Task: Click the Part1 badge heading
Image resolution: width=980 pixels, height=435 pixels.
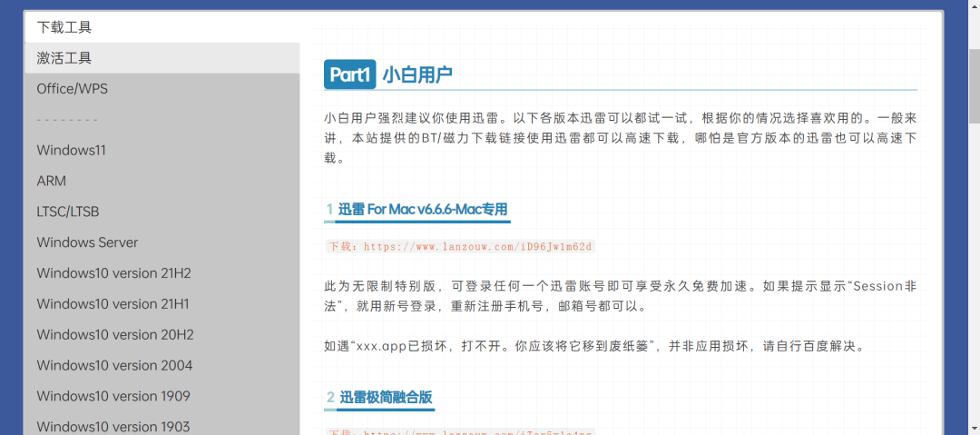Action: click(x=350, y=75)
